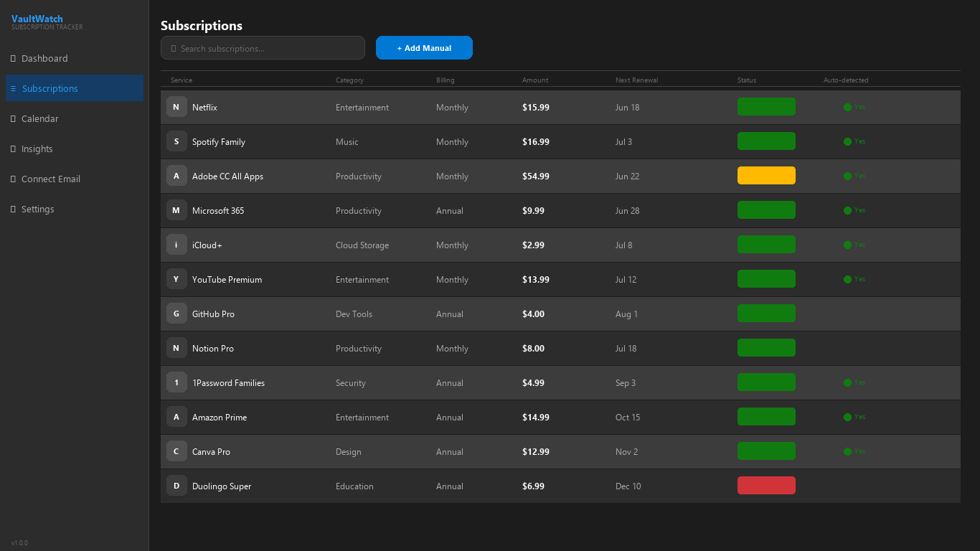This screenshot has height=551, width=980.
Task: Click Adobe CC's yellow status badge
Action: pos(766,176)
